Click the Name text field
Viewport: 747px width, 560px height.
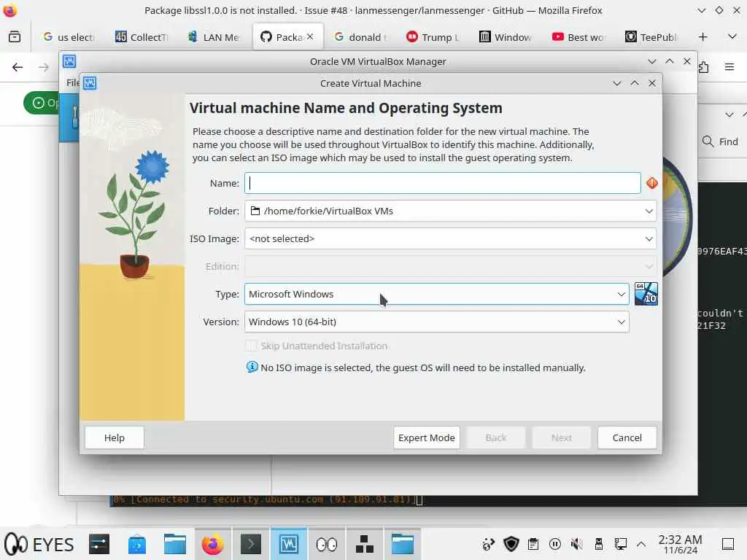[x=442, y=183]
